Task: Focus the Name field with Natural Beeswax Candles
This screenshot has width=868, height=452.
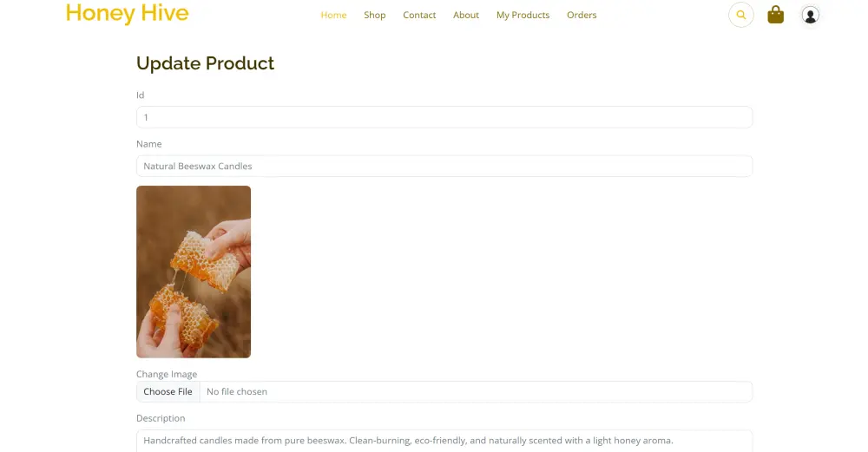Action: pos(444,166)
